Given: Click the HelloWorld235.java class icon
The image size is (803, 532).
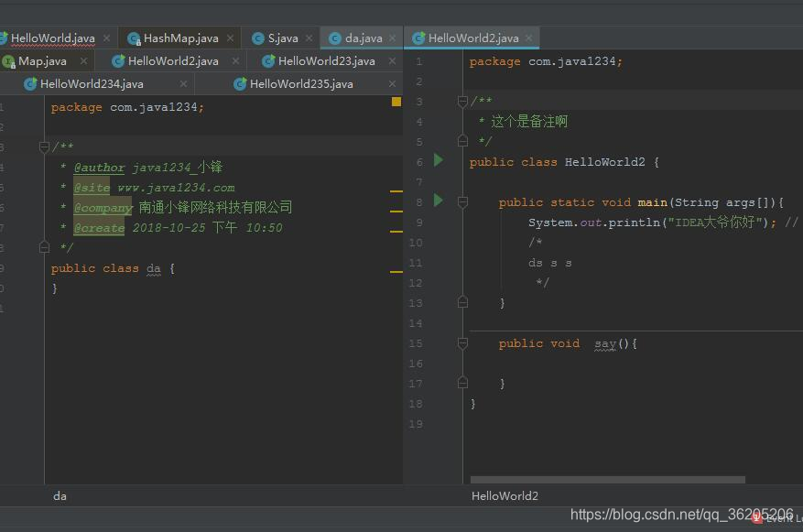Looking at the screenshot, I should click(240, 84).
